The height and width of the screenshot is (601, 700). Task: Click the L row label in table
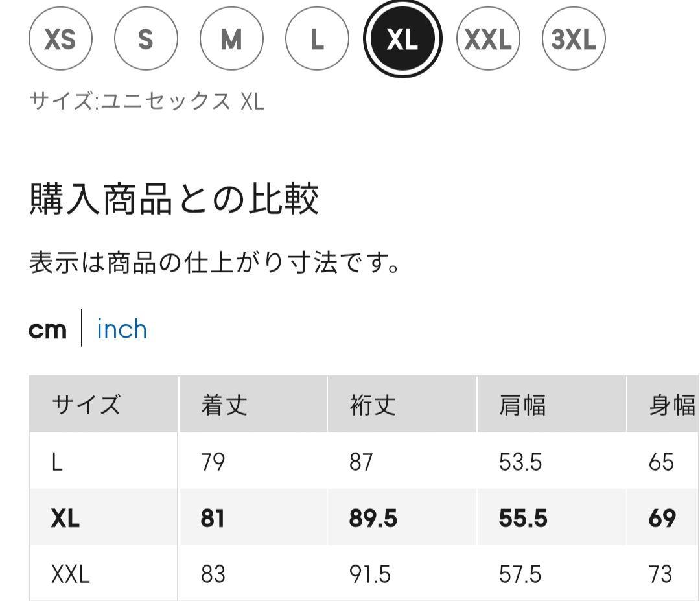click(x=57, y=462)
